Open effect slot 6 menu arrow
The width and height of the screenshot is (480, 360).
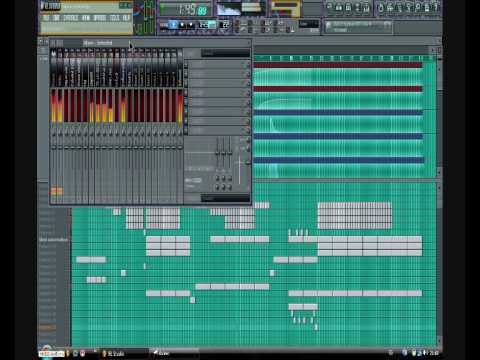click(186, 112)
